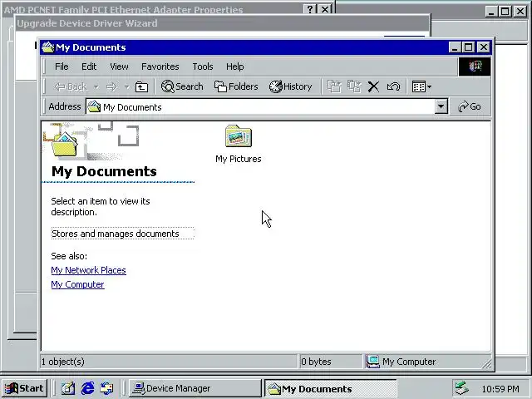Open the File menu

[x=62, y=66]
